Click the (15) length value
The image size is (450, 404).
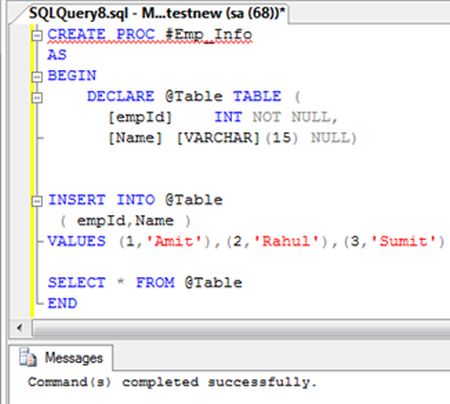click(282, 138)
